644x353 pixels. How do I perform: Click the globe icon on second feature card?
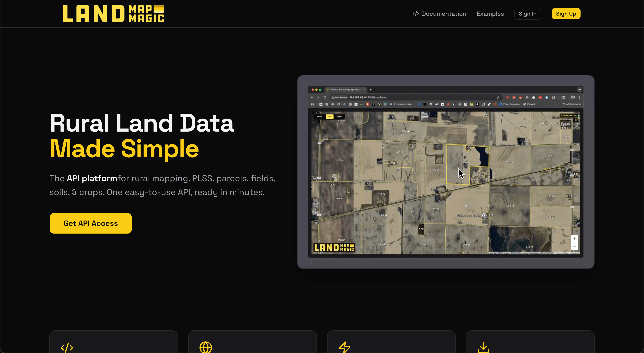[206, 347]
